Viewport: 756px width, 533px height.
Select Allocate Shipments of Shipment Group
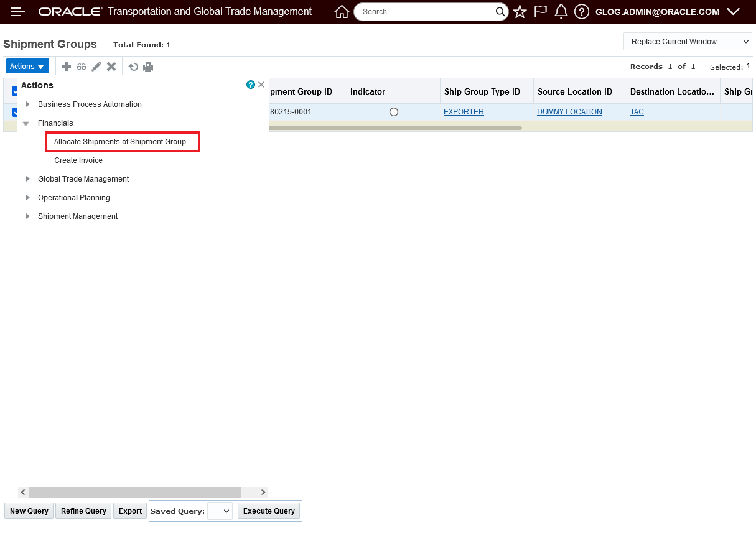pos(120,142)
